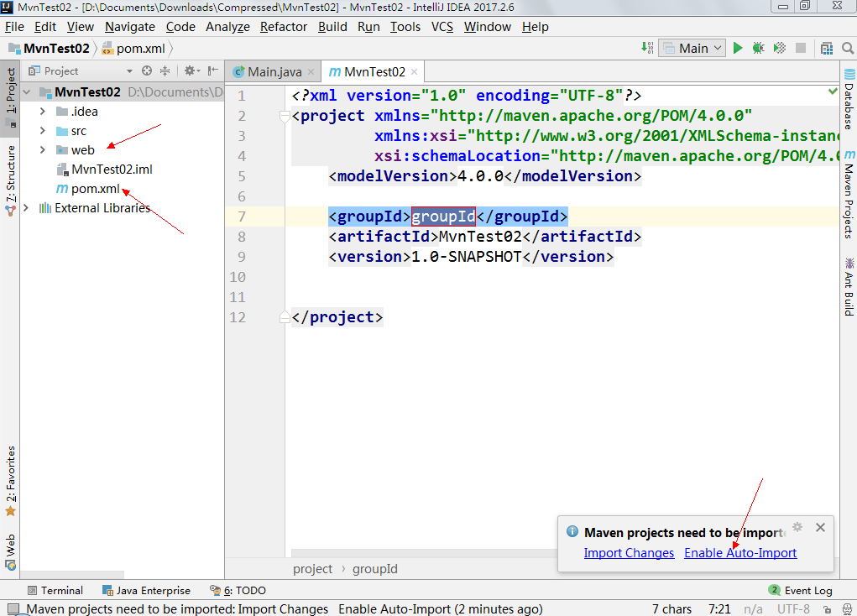Open the Java Enterprise tool window
Image resolution: width=857 pixels, height=616 pixels.
[x=147, y=590]
